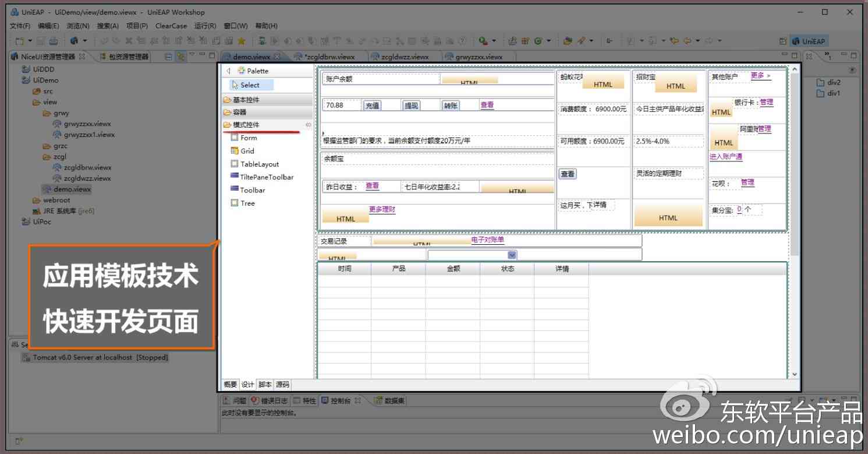The image size is (868, 454).
Task: Open the 包资源管理器 tab
Action: click(x=123, y=57)
